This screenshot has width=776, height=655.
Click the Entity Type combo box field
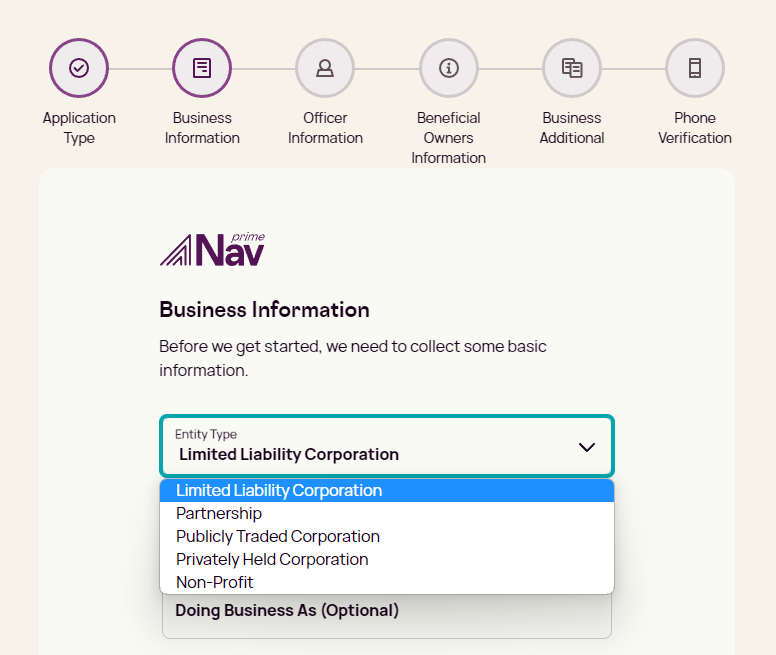pos(370,446)
